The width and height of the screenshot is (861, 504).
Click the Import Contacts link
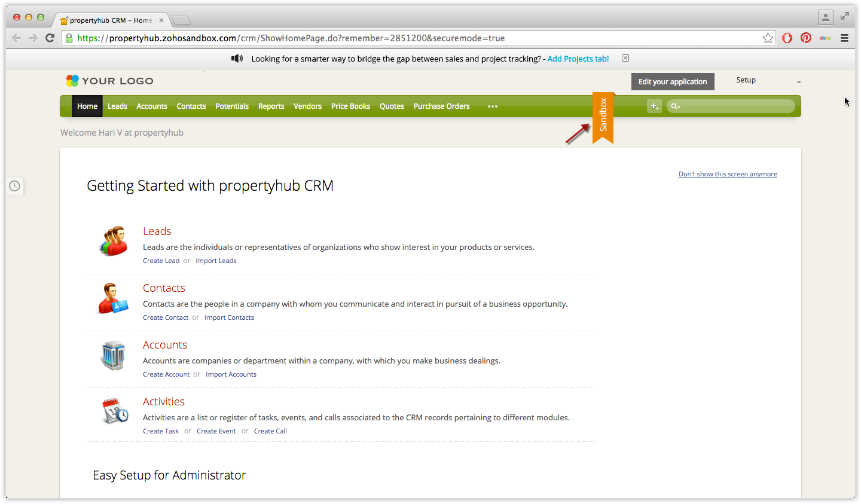point(230,317)
